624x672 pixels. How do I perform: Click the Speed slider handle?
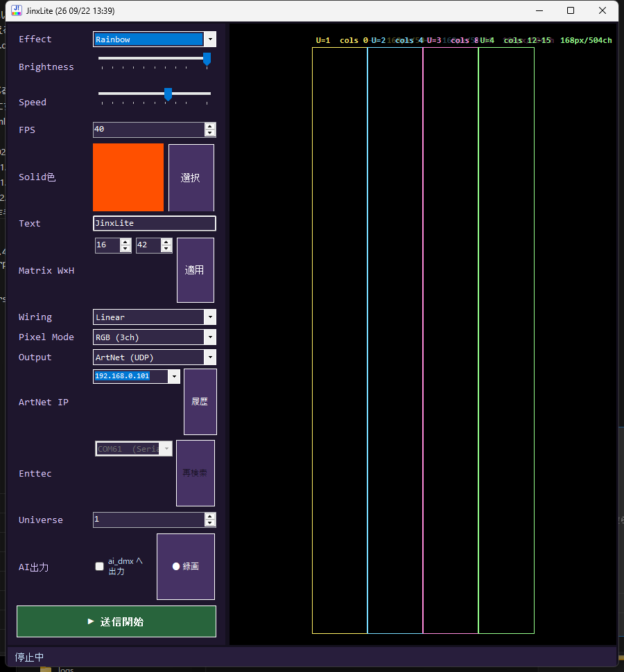(x=168, y=94)
